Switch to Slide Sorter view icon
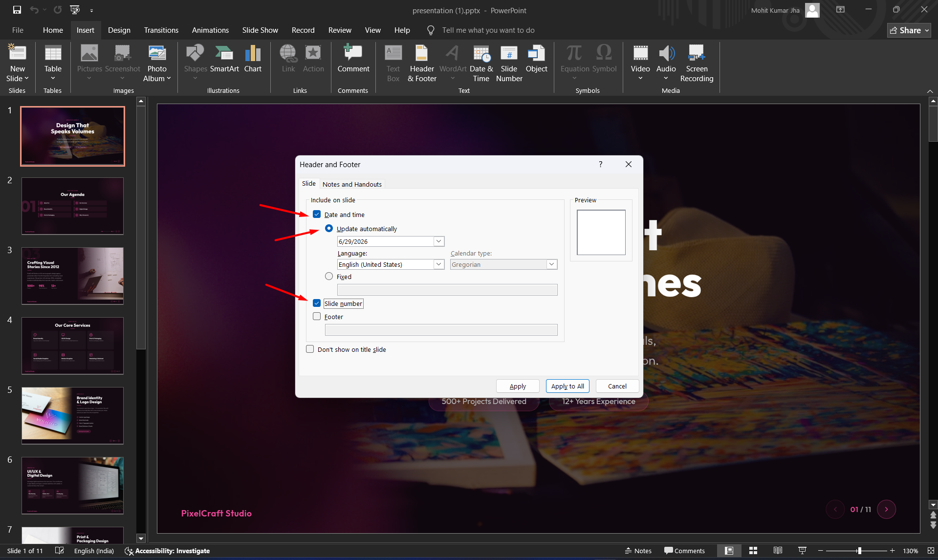The image size is (938, 560). (x=753, y=551)
